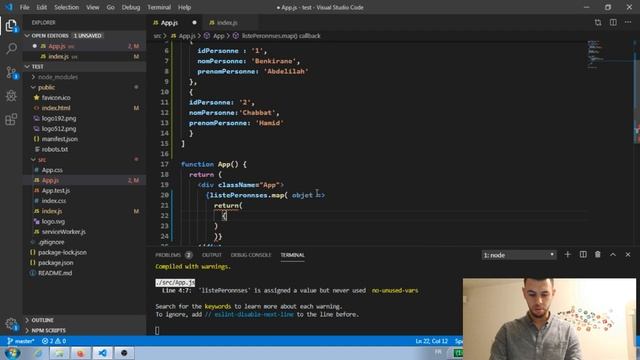Open the Search view in activity bar
Screen dimensions: 640x360
[11, 49]
